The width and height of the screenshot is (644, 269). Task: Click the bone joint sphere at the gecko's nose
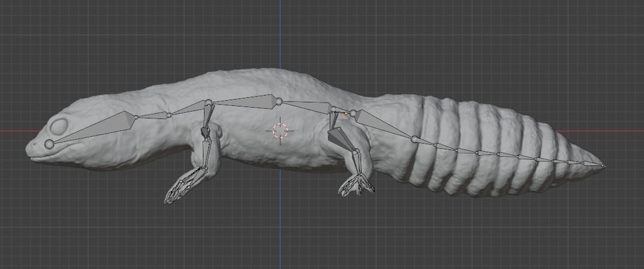tap(49, 144)
